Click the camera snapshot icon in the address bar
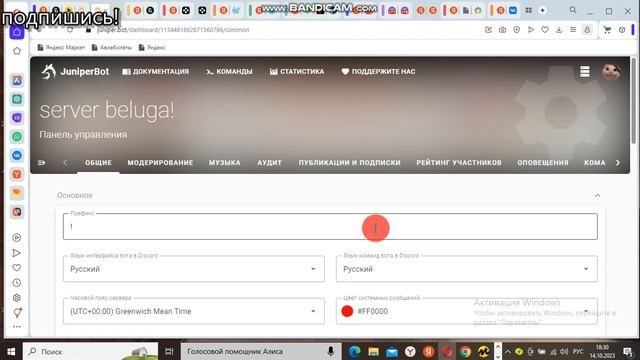 coord(502,30)
